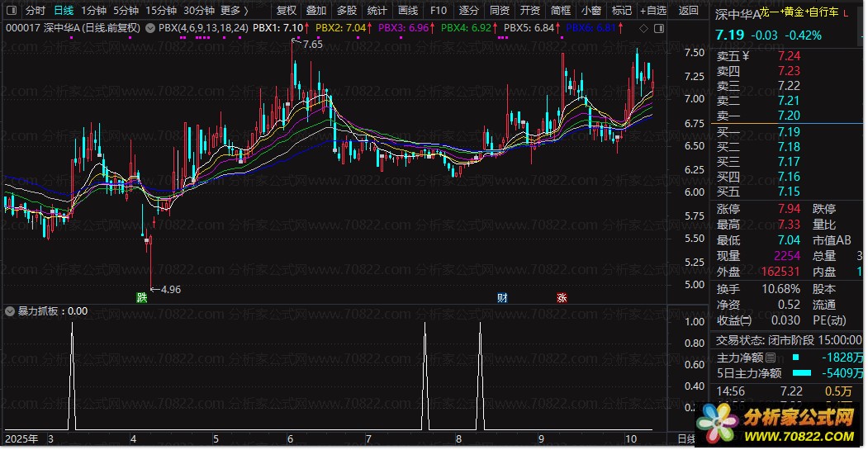Open the 小窗 mini window
Image resolution: width=868 pixels, height=450 pixels.
591,11
